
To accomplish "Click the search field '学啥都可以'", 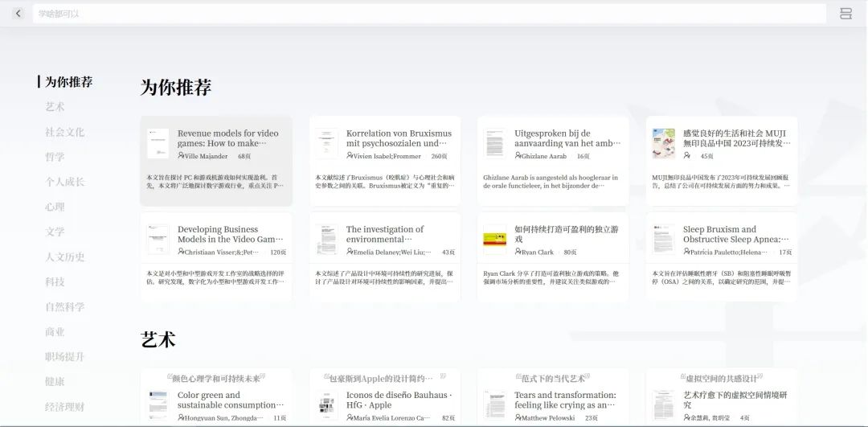I will coord(429,14).
